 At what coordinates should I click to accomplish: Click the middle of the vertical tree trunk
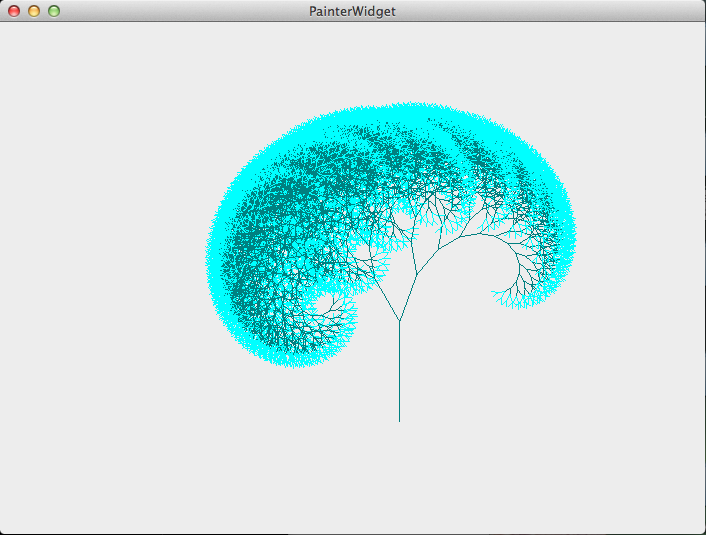point(399,372)
